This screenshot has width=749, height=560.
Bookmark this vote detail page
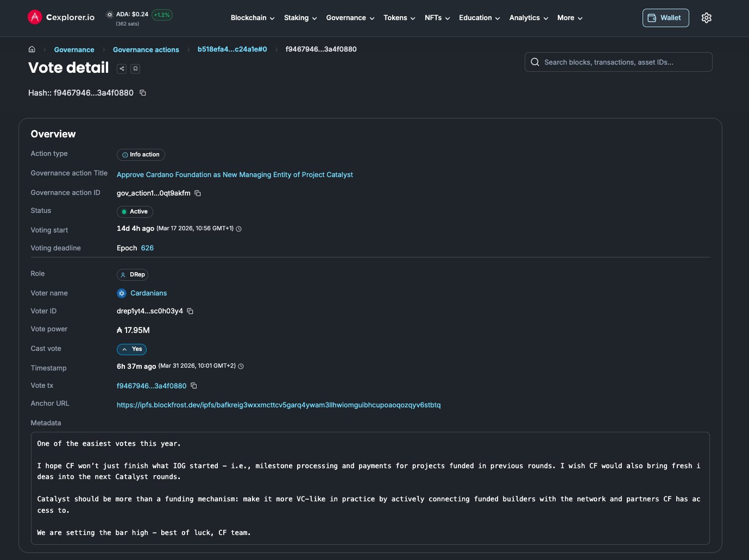coord(136,68)
